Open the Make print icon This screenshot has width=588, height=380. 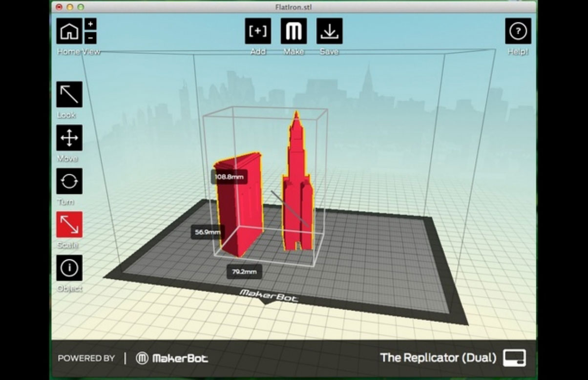pos(294,31)
